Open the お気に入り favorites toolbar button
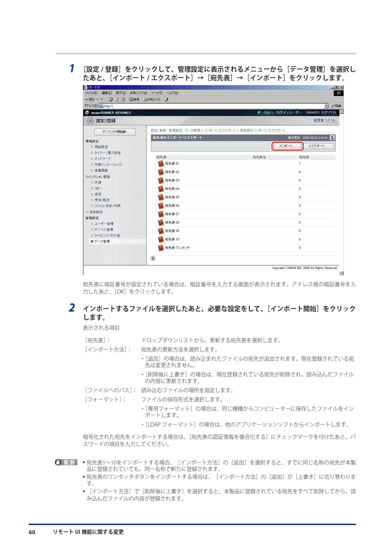392x554 pixels. pyautogui.click(x=152, y=99)
